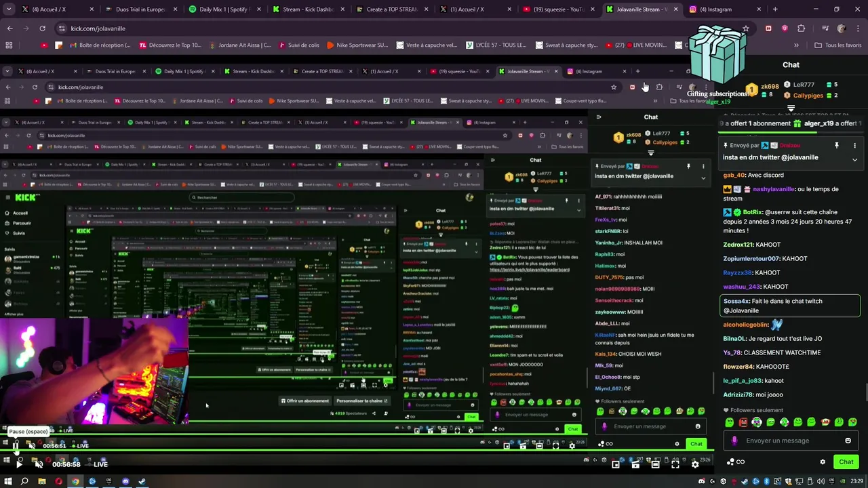Click the purple microphone icon in message box
Image resolution: width=868 pixels, height=488 pixels.
coord(734,441)
